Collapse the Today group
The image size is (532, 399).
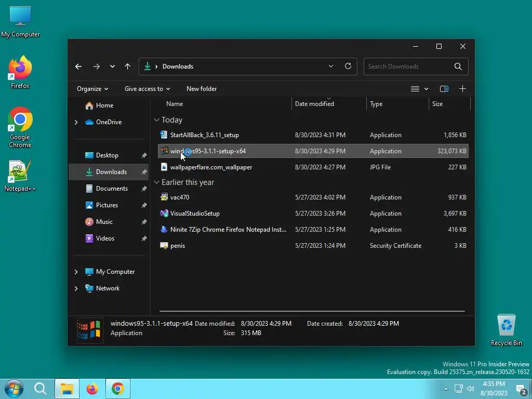point(156,120)
